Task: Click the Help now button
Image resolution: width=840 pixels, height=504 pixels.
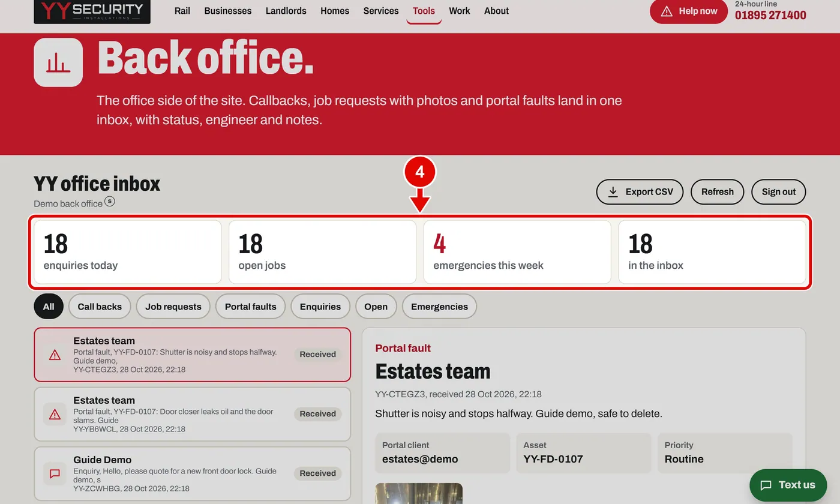Action: click(689, 11)
